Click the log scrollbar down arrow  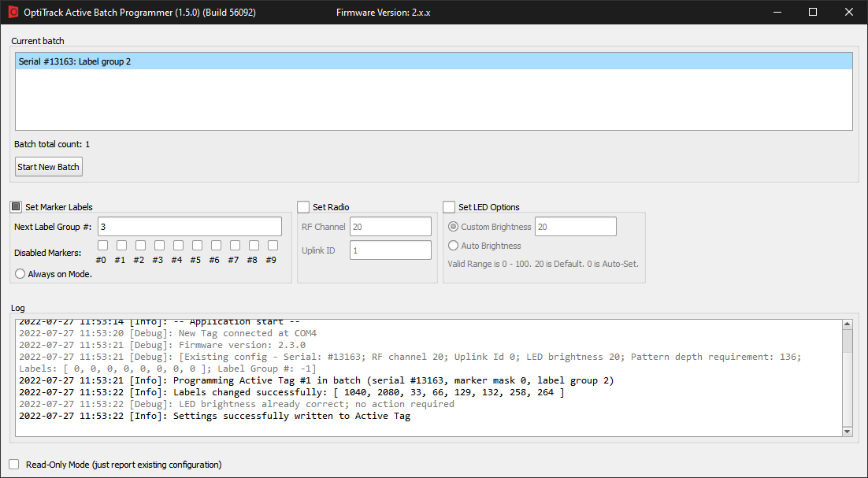tap(846, 430)
